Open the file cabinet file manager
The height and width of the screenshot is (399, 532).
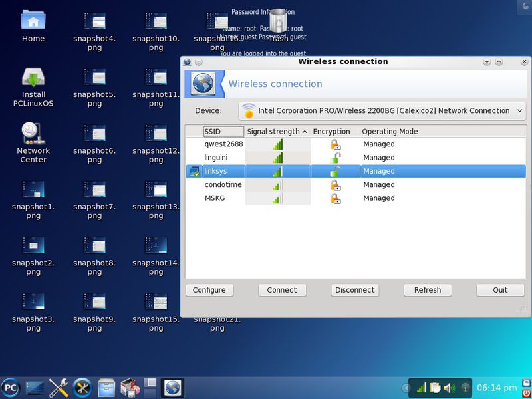click(106, 388)
